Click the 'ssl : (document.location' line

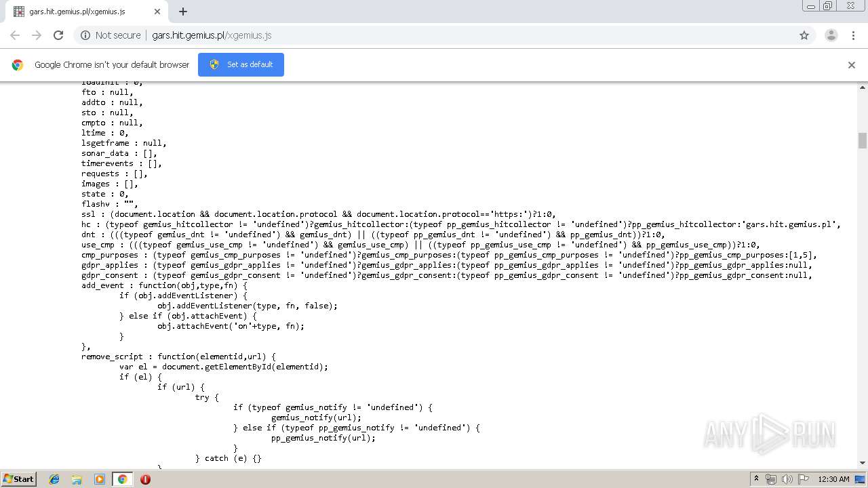(x=319, y=214)
